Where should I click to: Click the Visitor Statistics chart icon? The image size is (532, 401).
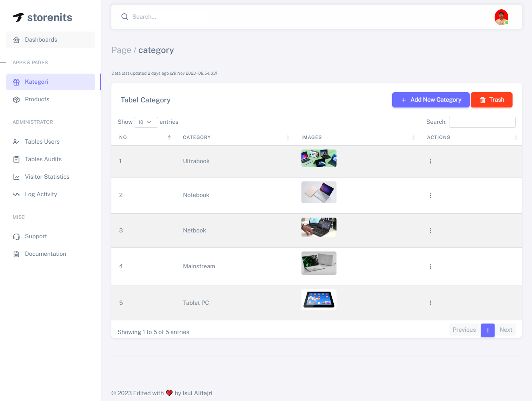(16, 177)
